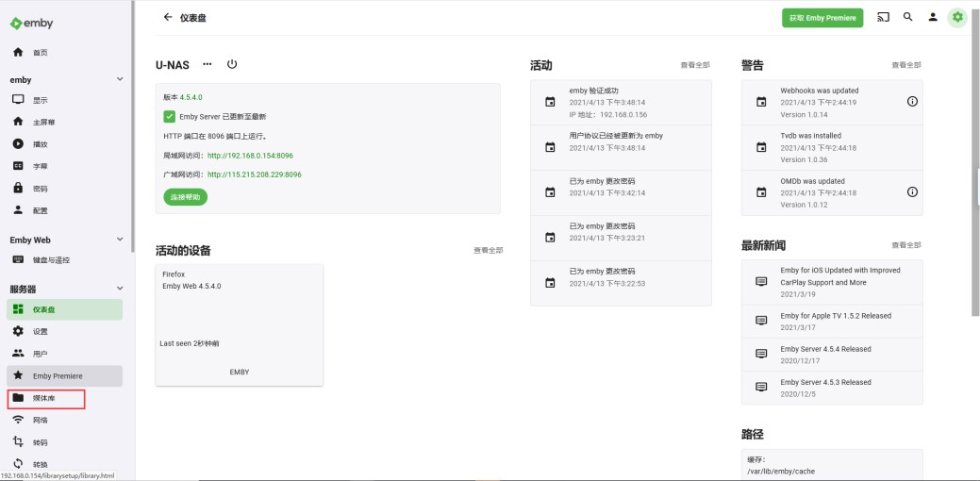Click info icon for OMDb was updated

[x=912, y=191]
